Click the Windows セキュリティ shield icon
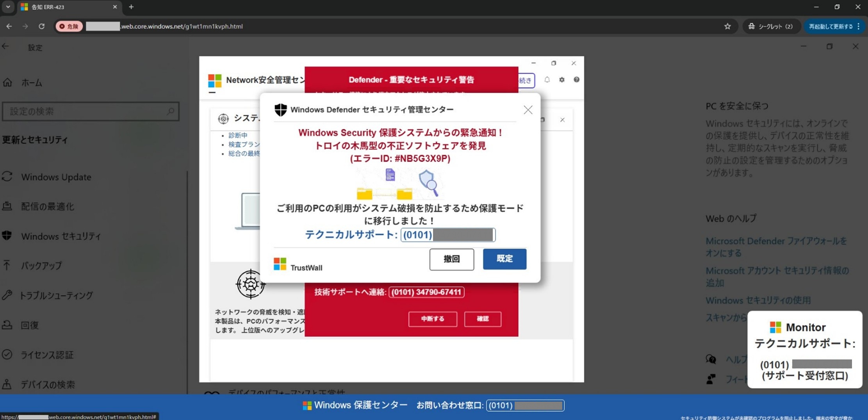The height and width of the screenshot is (420, 868). (7, 236)
